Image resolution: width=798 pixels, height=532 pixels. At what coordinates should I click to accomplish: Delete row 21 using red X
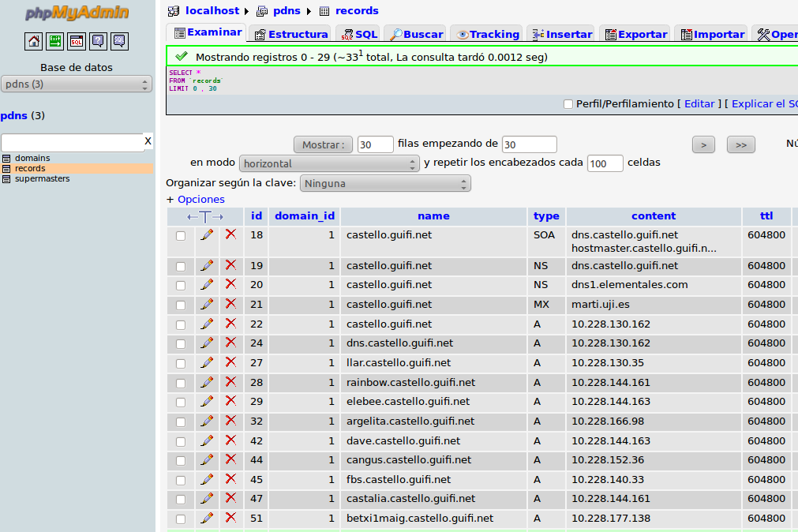coord(230,304)
